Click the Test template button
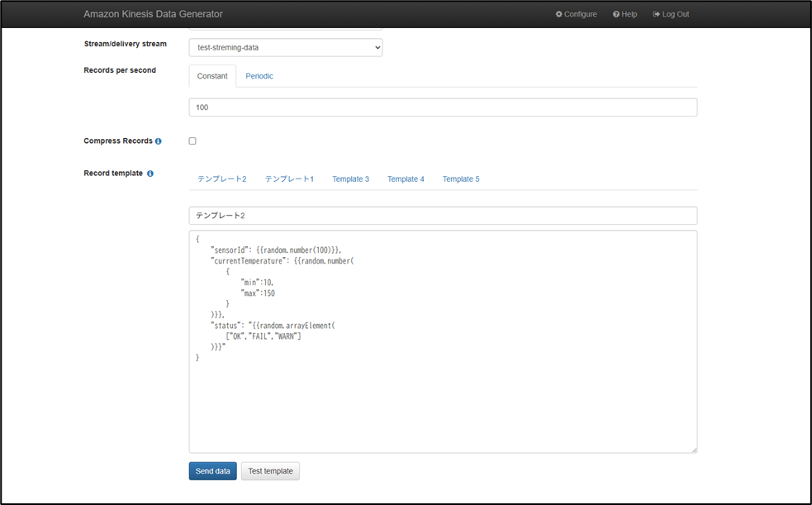This screenshot has height=505, width=812. (270, 471)
